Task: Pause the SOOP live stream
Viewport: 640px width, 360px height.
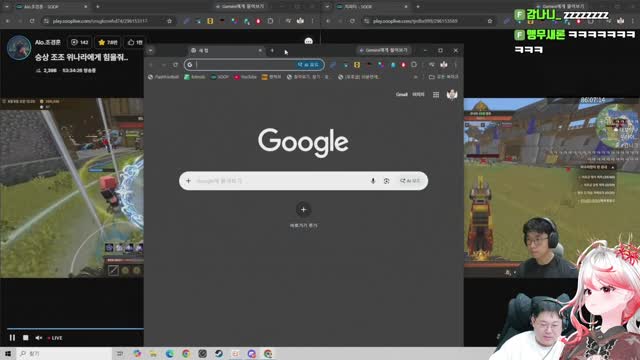Action: [x=12, y=338]
